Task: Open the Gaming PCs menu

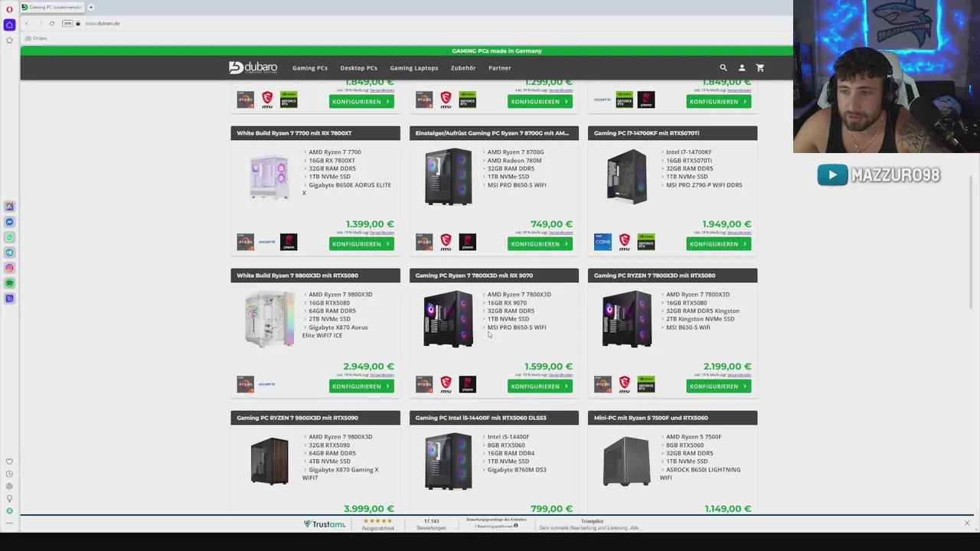Action: (x=310, y=68)
